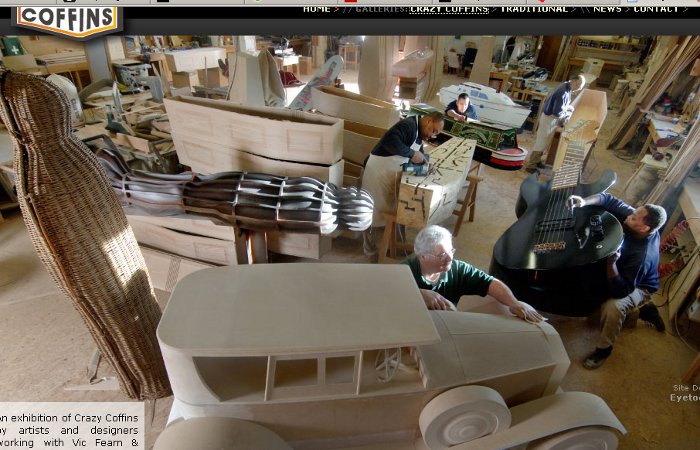700x450 pixels.
Task: Click the car coffin's front wheel
Action: (x=464, y=416)
